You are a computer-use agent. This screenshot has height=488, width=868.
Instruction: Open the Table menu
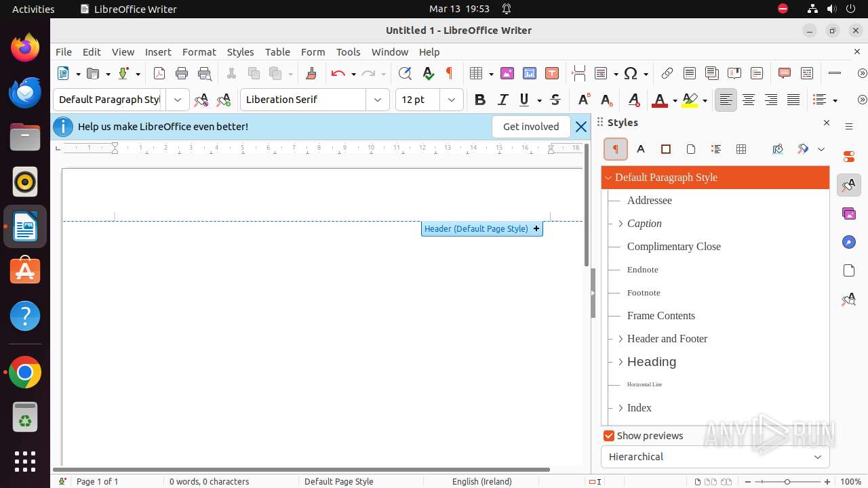(x=277, y=52)
